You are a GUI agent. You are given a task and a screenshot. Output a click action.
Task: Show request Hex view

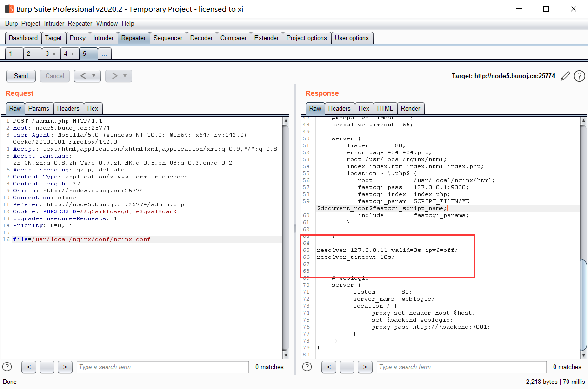click(93, 108)
